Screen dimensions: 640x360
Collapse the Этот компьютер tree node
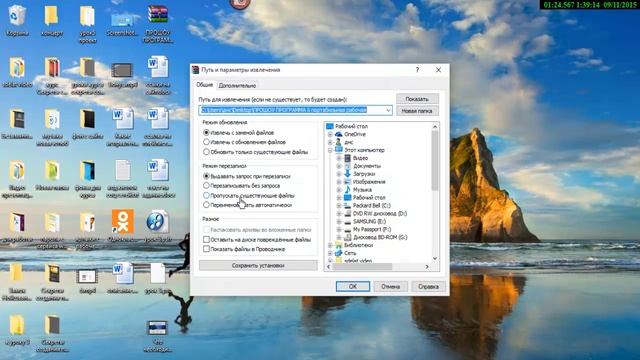[330, 150]
